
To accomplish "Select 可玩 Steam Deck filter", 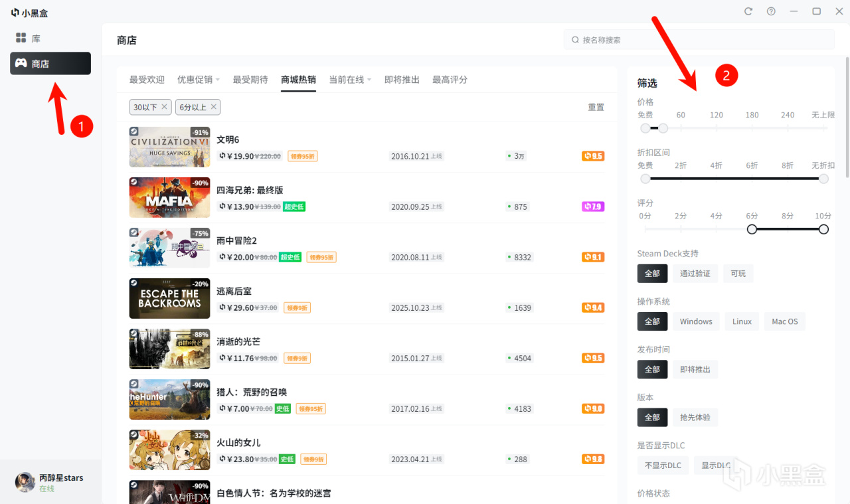I will [x=738, y=274].
